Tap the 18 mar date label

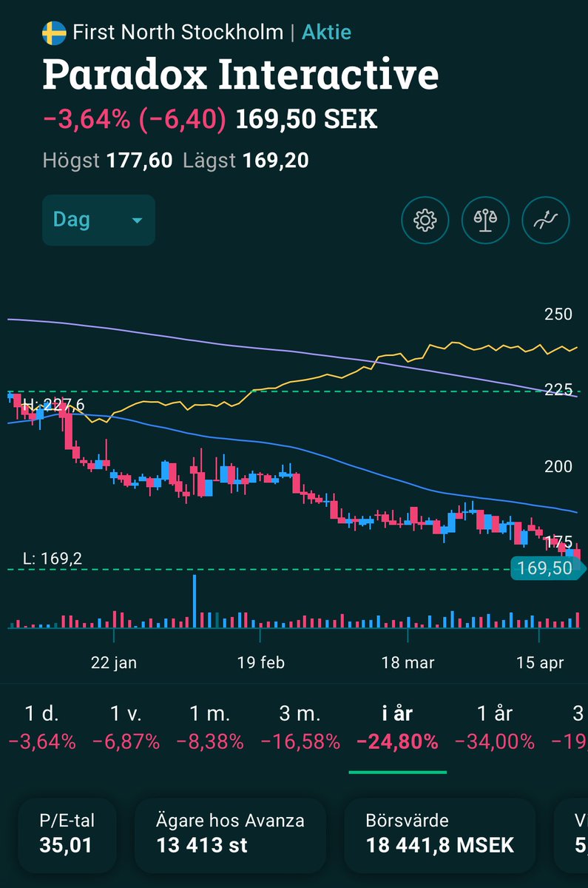coord(408,662)
